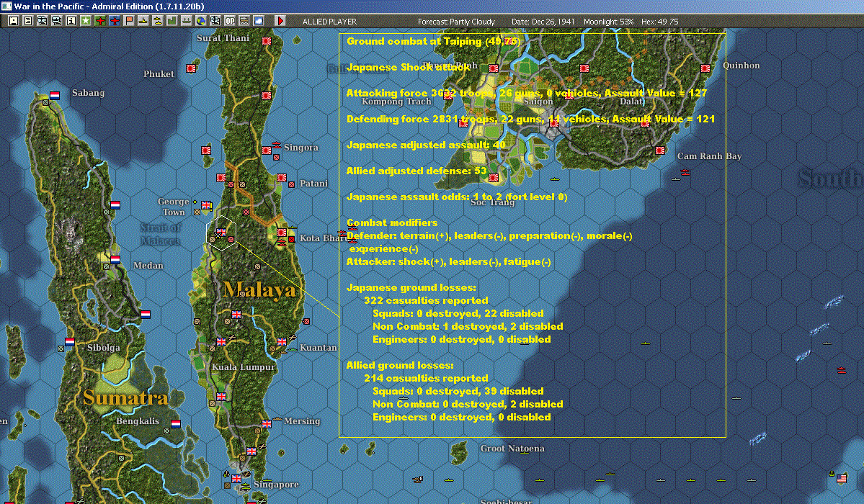Click the 'Japanese Shock attack' line

409,67
